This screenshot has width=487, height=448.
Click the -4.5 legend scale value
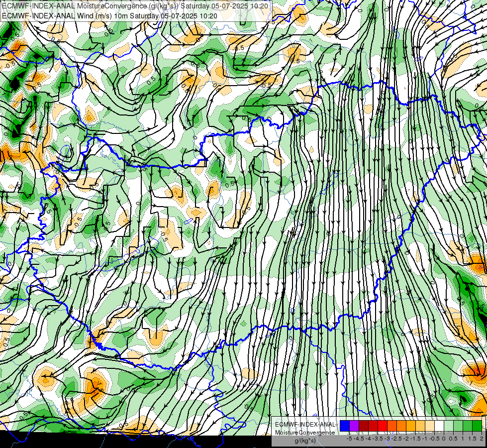point(359,439)
